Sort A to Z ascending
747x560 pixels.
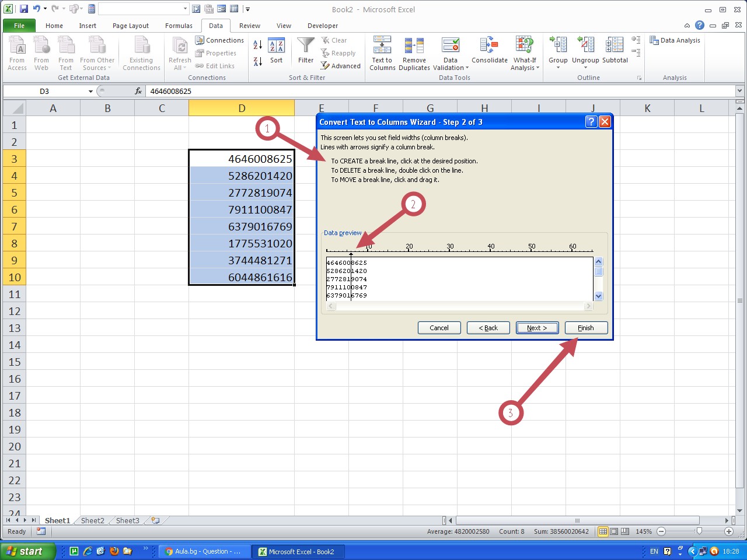(257, 45)
